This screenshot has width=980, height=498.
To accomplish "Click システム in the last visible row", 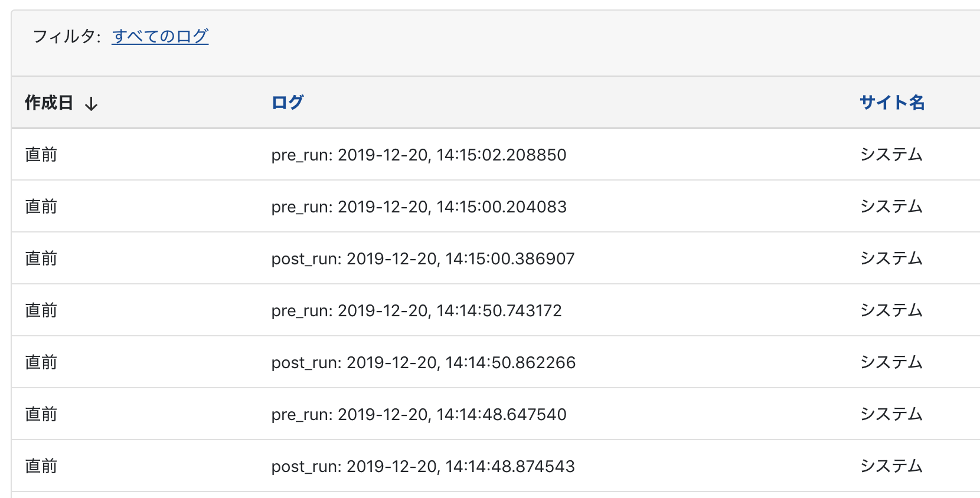I will click(891, 466).
